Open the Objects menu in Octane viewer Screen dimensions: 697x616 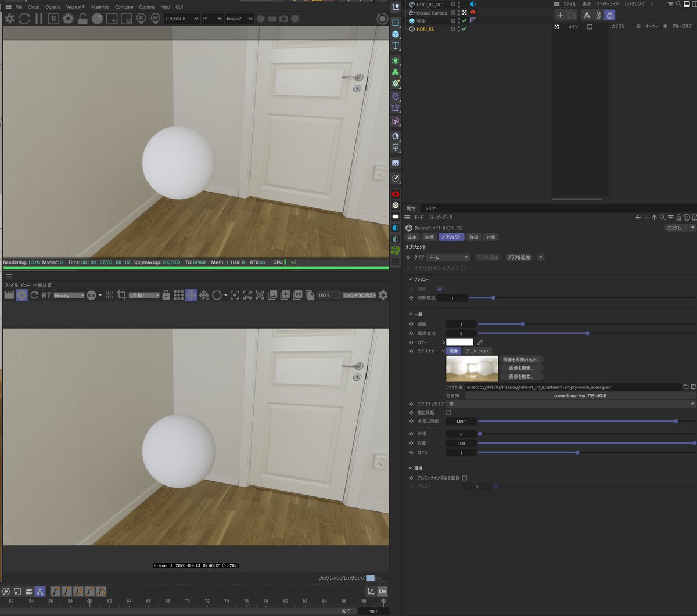(x=53, y=7)
